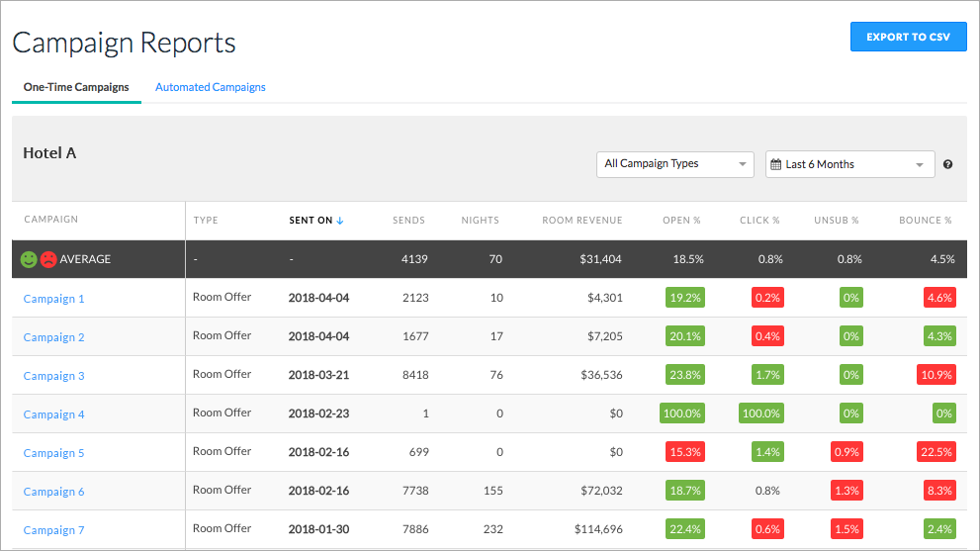Click the green 20.1% open rate badge
Viewport: 980px width, 551px height.
pos(685,336)
